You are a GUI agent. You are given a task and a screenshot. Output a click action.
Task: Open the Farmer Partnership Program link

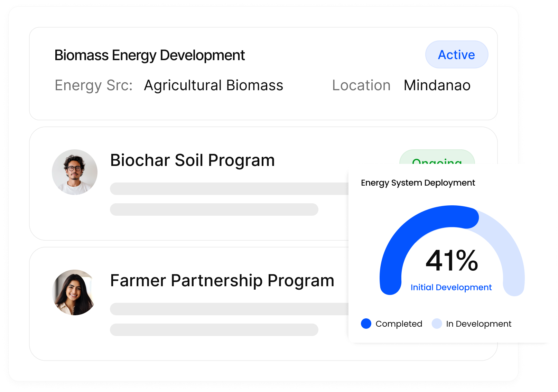(222, 280)
